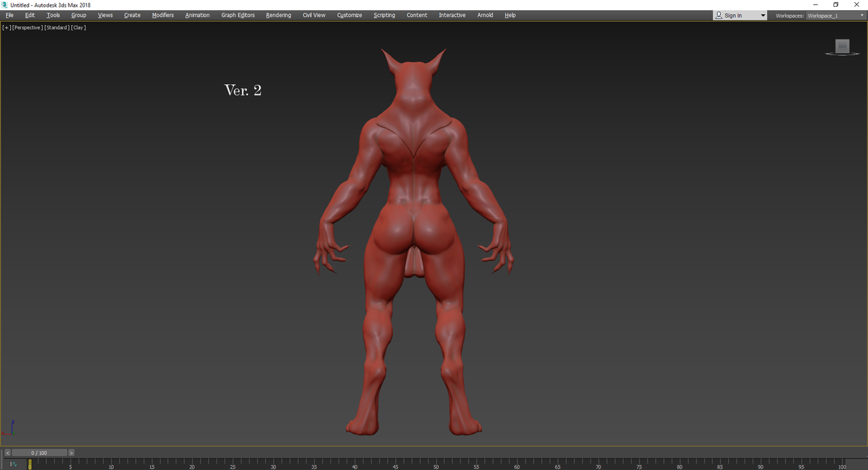Open the Rendering menu

coord(278,15)
